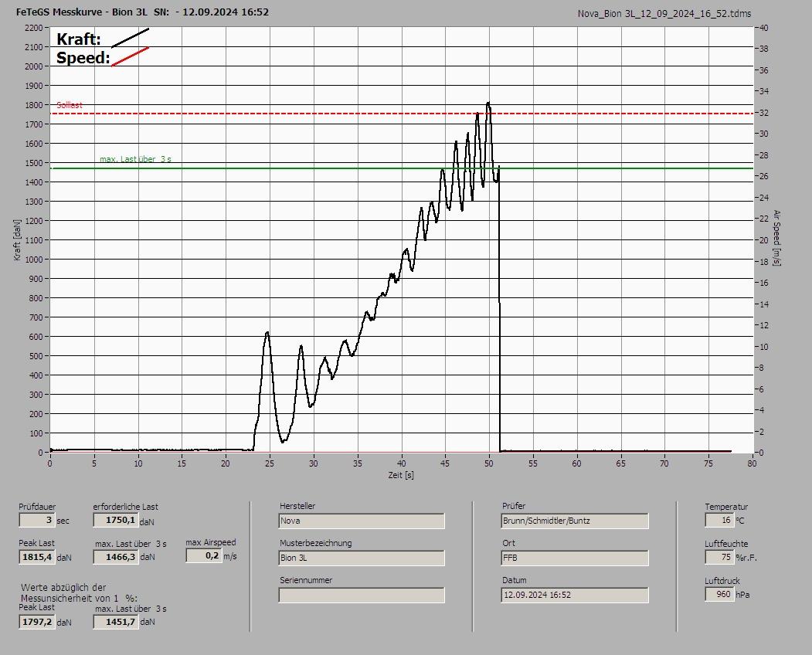Click the 2200 tick on the Kraft axis
Screen dimensions: 812x655
33,28
